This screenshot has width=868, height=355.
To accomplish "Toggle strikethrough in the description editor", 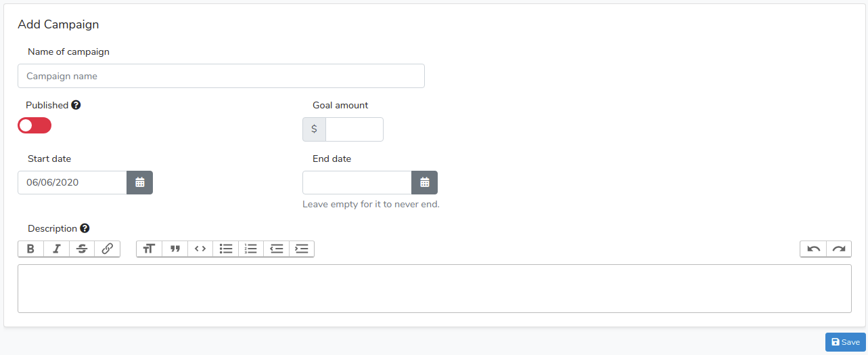I will pos(82,249).
